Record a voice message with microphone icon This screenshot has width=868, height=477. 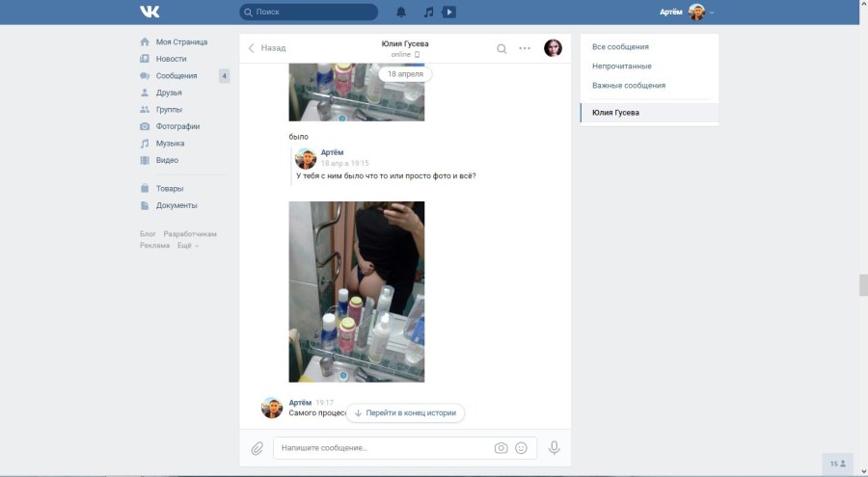click(555, 448)
